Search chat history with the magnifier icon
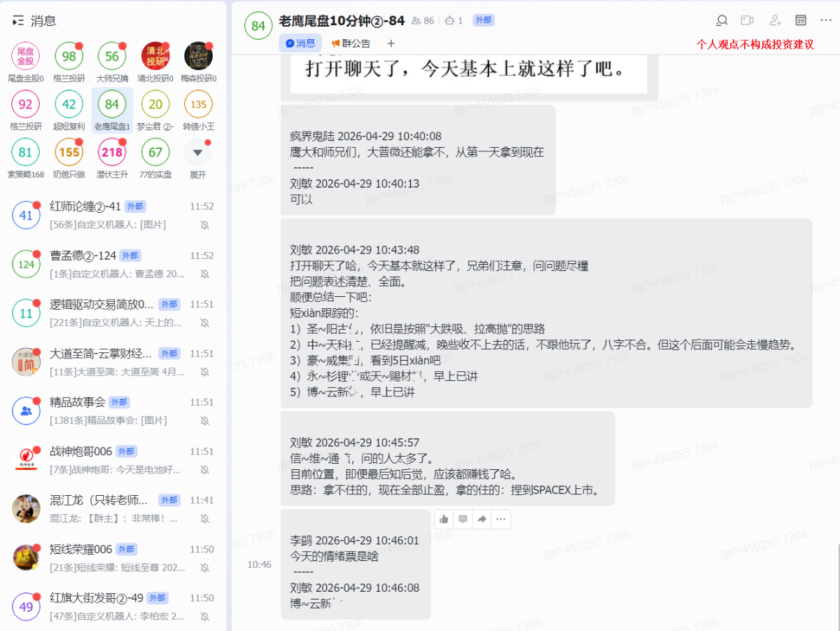 [722, 20]
